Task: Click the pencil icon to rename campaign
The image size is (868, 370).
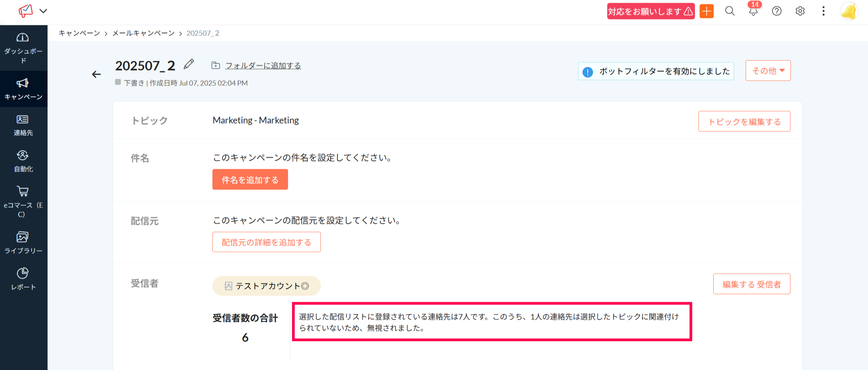Action: (189, 64)
